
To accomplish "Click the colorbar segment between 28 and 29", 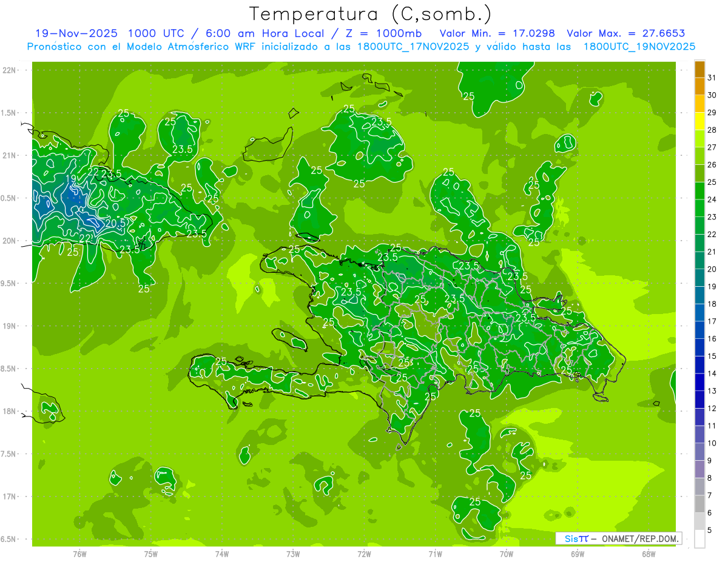I will pos(699,121).
